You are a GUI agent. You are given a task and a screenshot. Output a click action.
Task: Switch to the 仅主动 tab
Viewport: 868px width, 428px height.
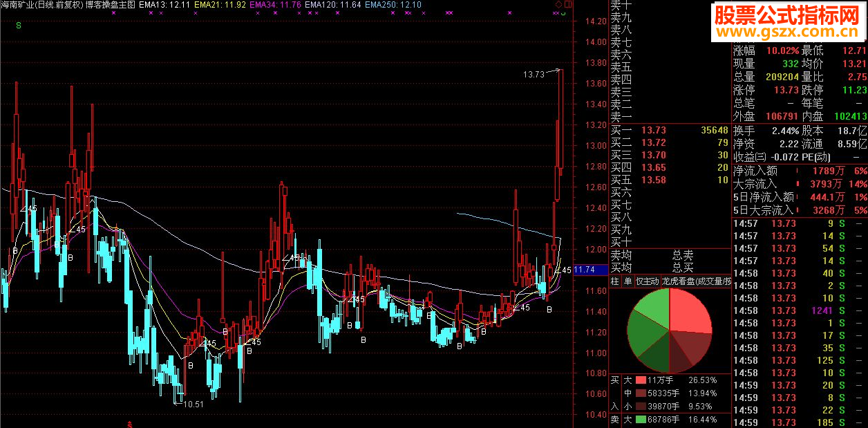(x=647, y=281)
